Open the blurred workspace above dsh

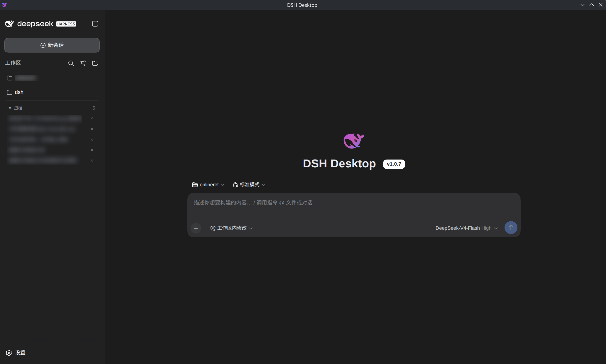(52, 78)
